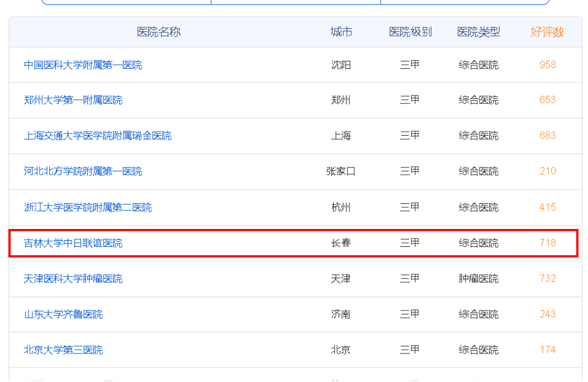The image size is (588, 382).
Task: Open 河北北方学院附属第一医院 link
Action: point(83,171)
